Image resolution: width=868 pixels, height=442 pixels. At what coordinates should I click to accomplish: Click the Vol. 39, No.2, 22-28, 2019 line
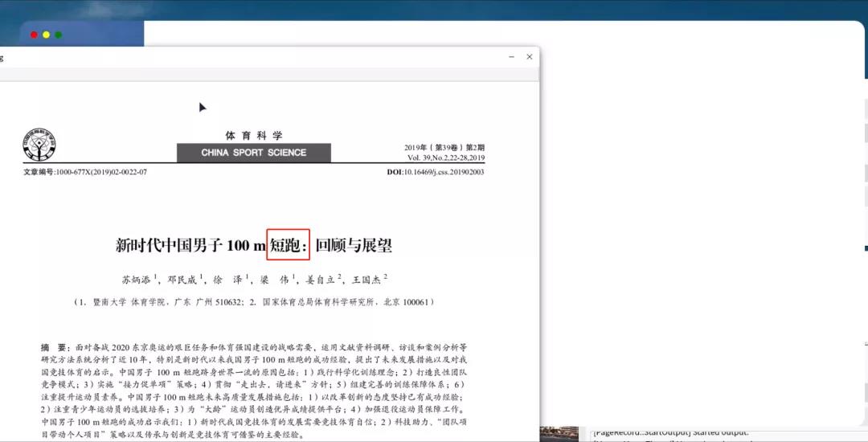click(445, 158)
